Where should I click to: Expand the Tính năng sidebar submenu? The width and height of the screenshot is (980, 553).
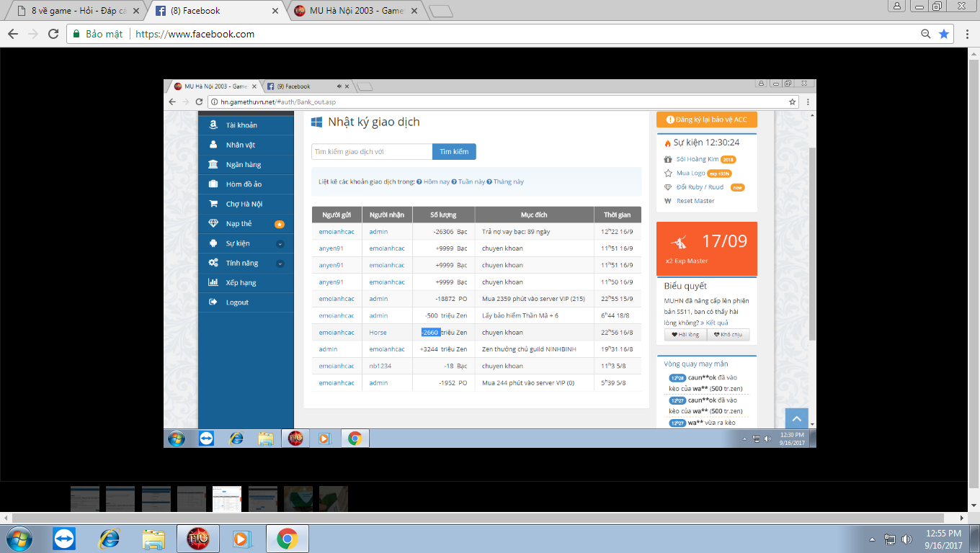280,264
